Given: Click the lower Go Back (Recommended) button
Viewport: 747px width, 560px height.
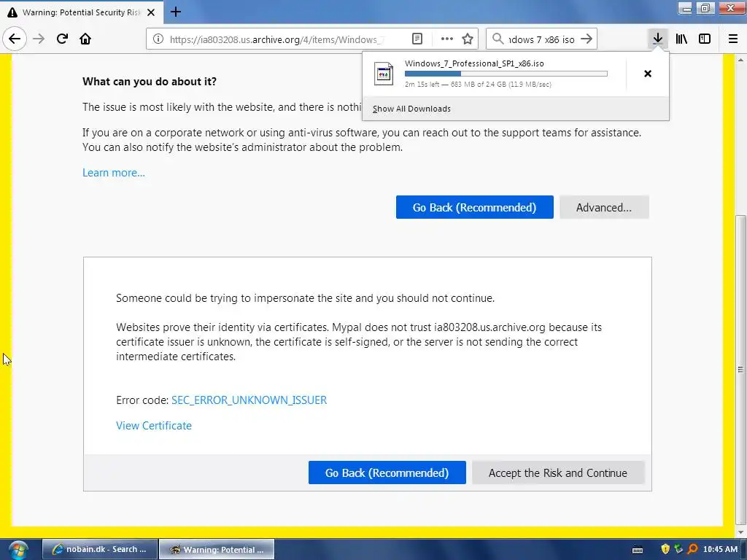Looking at the screenshot, I should coord(387,472).
